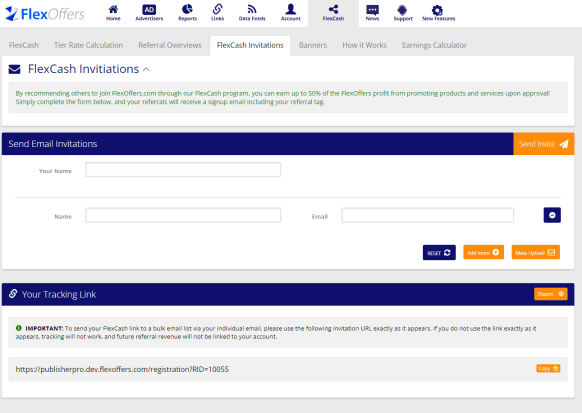This screenshot has width=582, height=413.
Task: Open Data Feeds from navigation
Action: pyautogui.click(x=252, y=13)
